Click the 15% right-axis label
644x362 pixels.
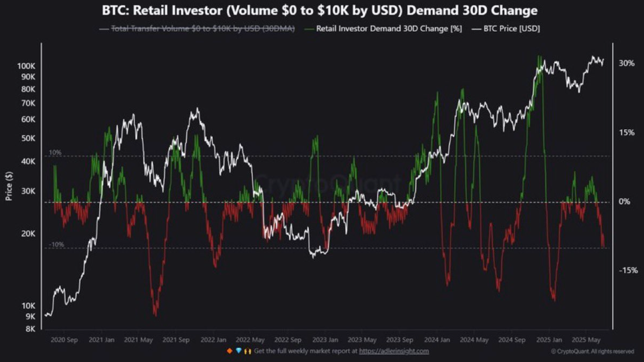[x=627, y=132]
